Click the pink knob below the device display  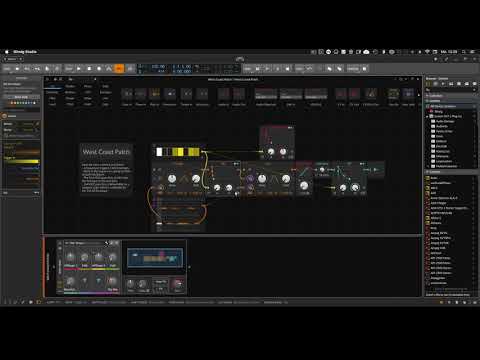coord(178,284)
